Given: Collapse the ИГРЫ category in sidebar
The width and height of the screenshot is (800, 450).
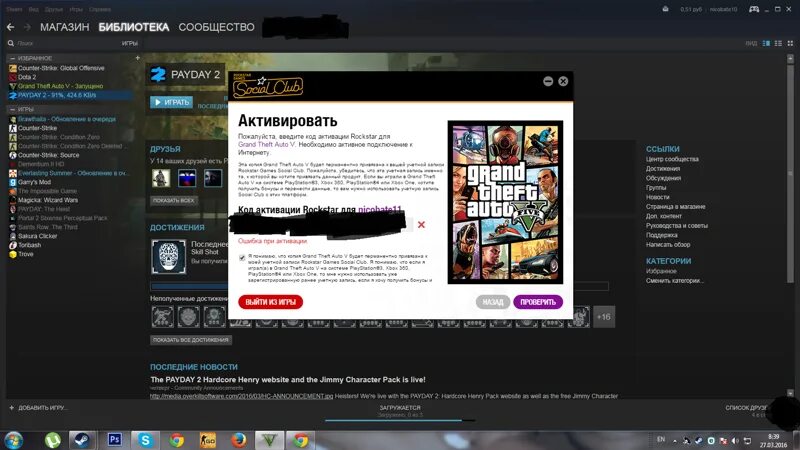Looking at the screenshot, I should [12, 109].
